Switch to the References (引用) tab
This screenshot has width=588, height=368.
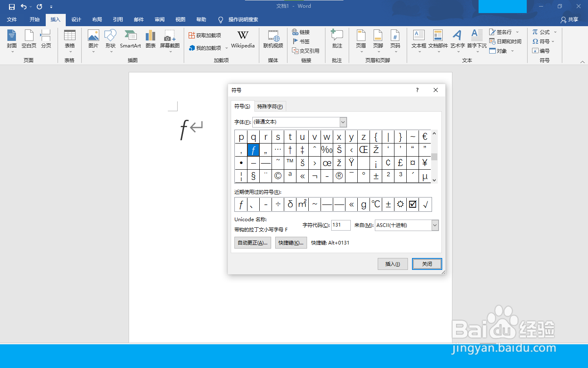click(x=118, y=20)
